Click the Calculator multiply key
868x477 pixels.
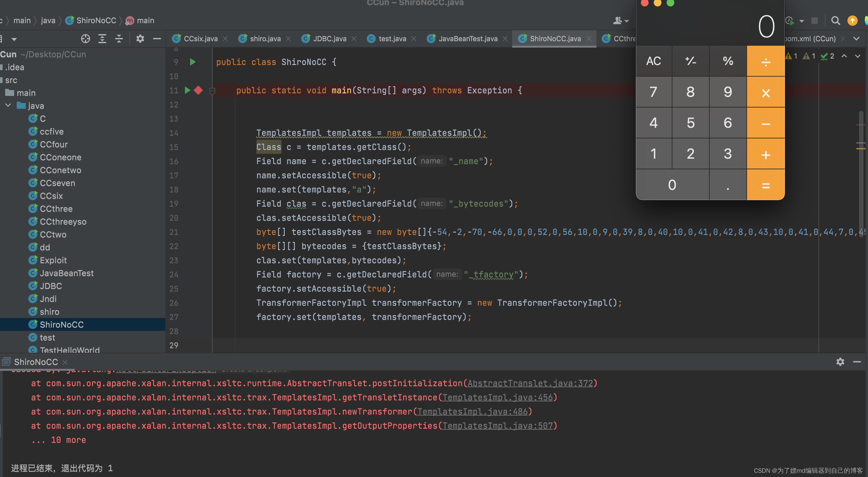766,92
